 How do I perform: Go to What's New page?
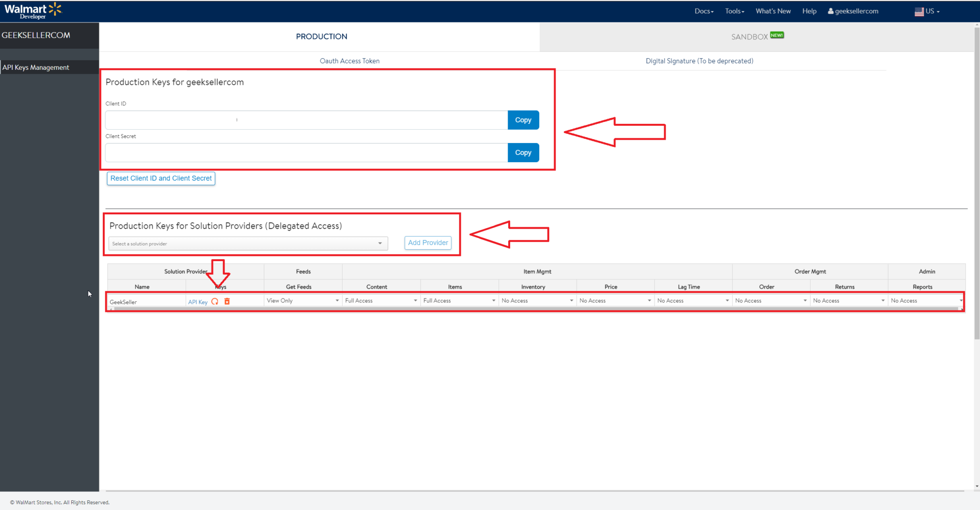(773, 11)
